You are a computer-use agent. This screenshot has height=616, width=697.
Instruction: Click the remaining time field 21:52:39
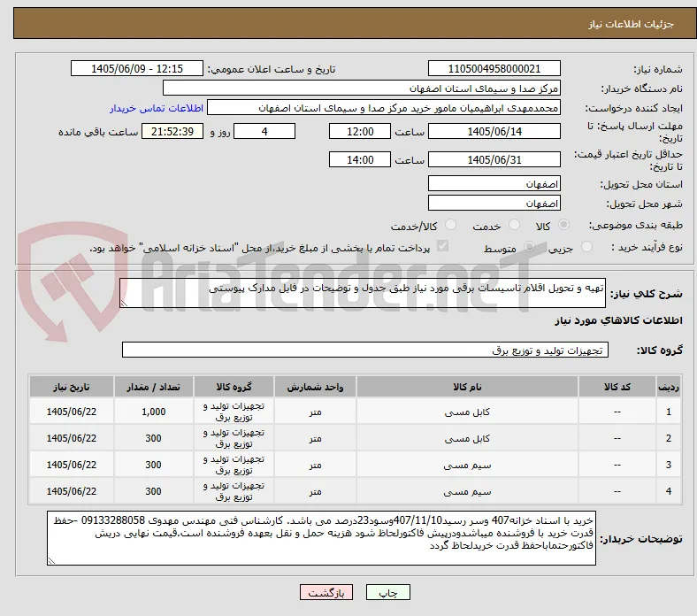[x=172, y=131]
